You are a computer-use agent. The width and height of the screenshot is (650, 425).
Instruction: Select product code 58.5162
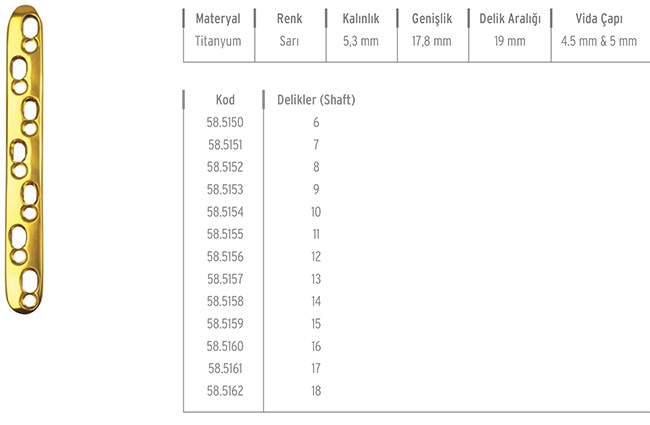pos(225,391)
